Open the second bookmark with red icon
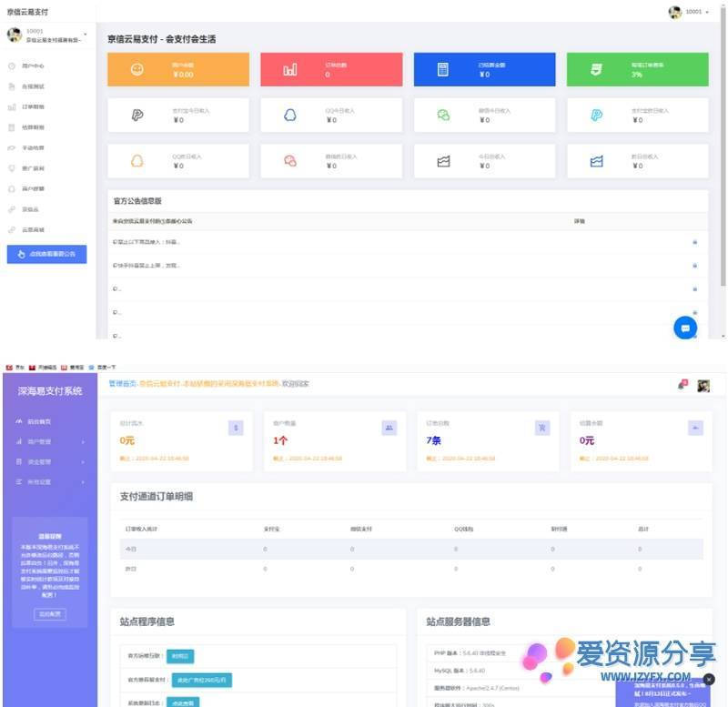This screenshot has width=728, height=707. pos(42,368)
